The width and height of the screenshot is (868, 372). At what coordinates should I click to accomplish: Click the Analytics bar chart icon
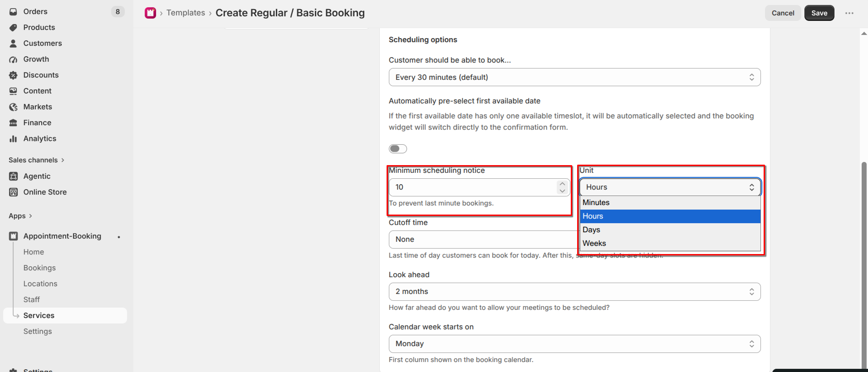click(13, 139)
